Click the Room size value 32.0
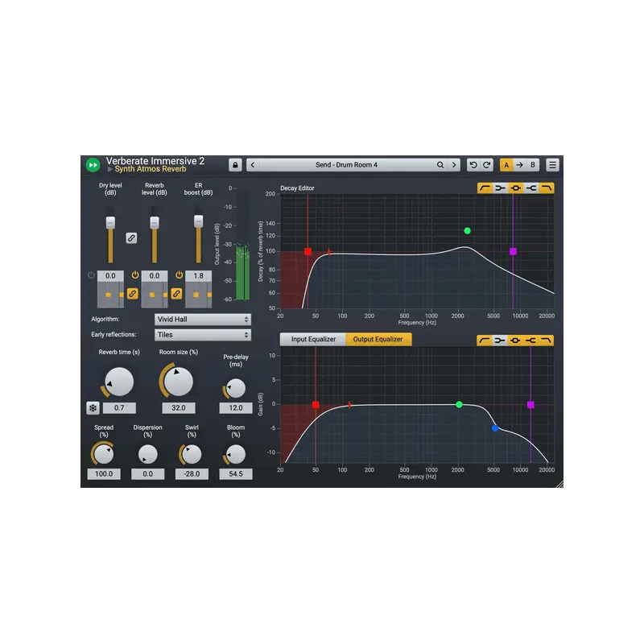The width and height of the screenshot is (644, 644). 178,408
